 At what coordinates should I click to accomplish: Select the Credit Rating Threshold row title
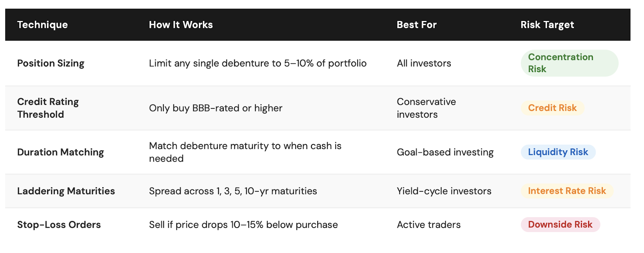pos(48,108)
